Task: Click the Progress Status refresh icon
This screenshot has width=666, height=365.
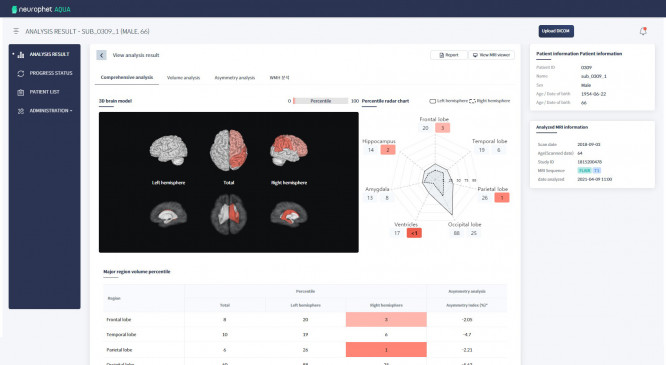Action: tap(21, 74)
